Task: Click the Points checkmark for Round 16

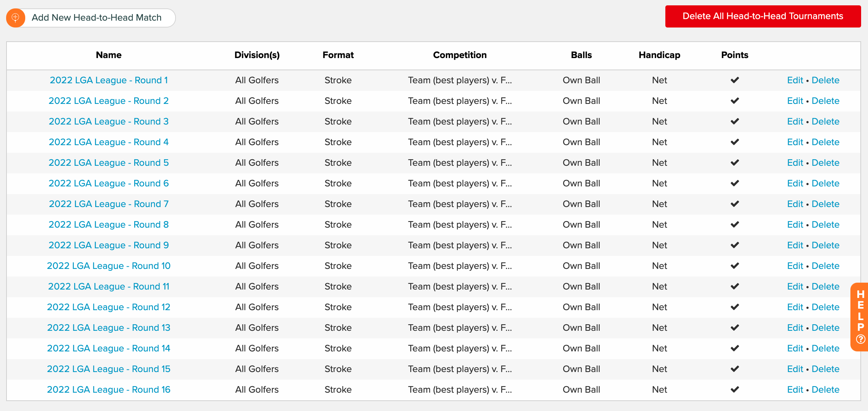Action: pos(735,390)
